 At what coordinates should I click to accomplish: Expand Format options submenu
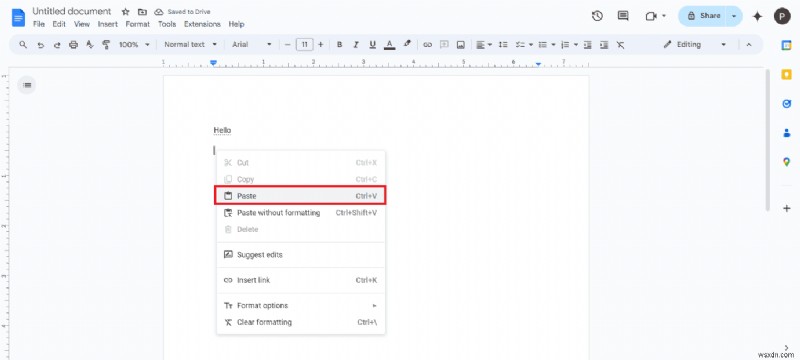pyautogui.click(x=300, y=305)
